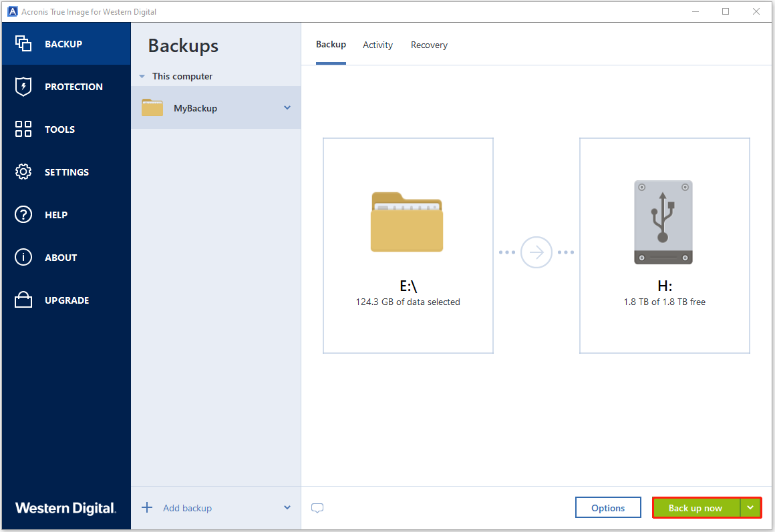Screen dimensions: 775x532
Task: Click the Options button
Action: click(608, 508)
